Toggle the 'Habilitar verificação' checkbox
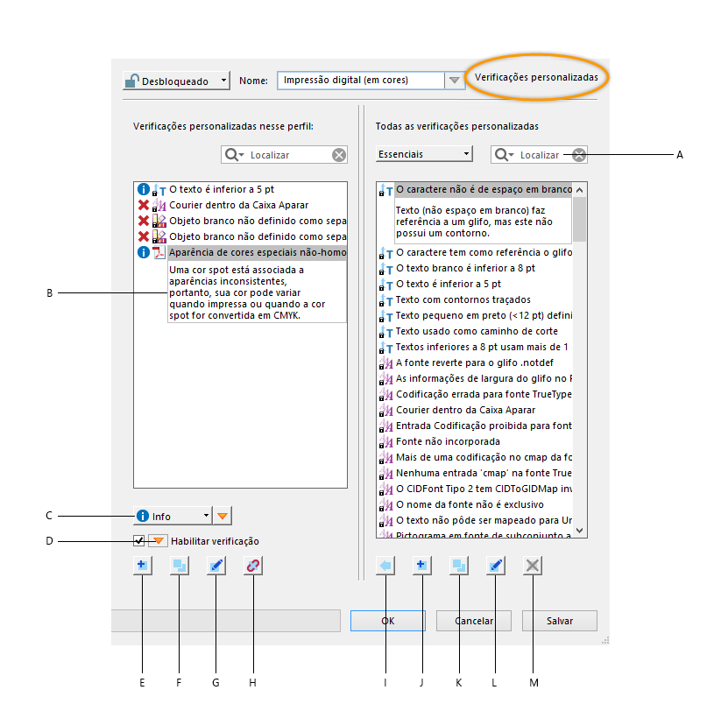The height and width of the screenshot is (711, 728). 138,540
